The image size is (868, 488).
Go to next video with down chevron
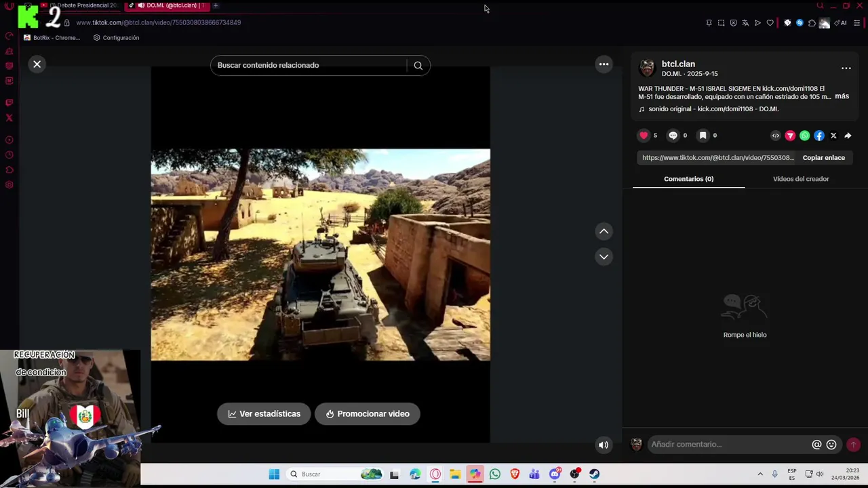(x=604, y=257)
